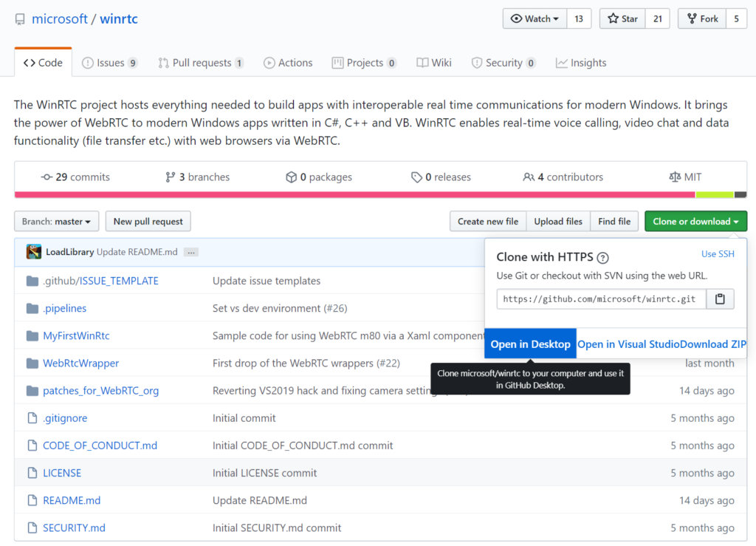Screen dimensions: 756x546
Task: Open the stargazers count 21
Action: [x=658, y=18]
